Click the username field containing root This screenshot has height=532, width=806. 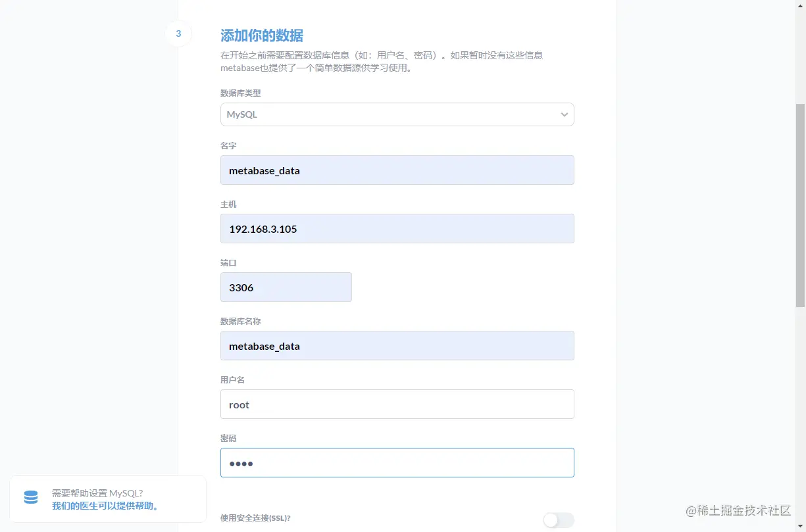[x=397, y=404]
